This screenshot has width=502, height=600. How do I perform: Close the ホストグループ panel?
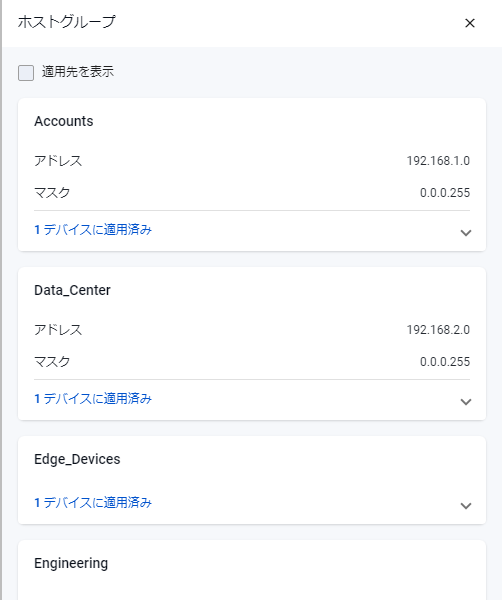(469, 23)
